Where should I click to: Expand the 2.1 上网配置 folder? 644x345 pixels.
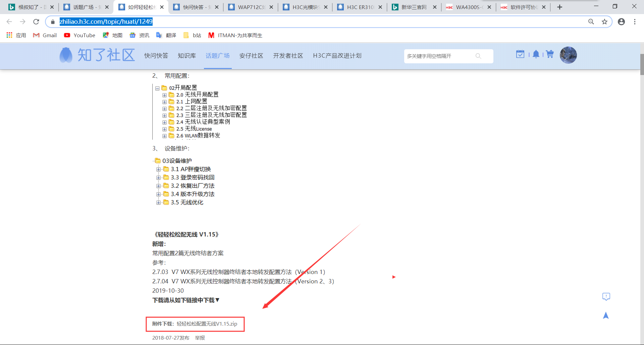click(164, 102)
